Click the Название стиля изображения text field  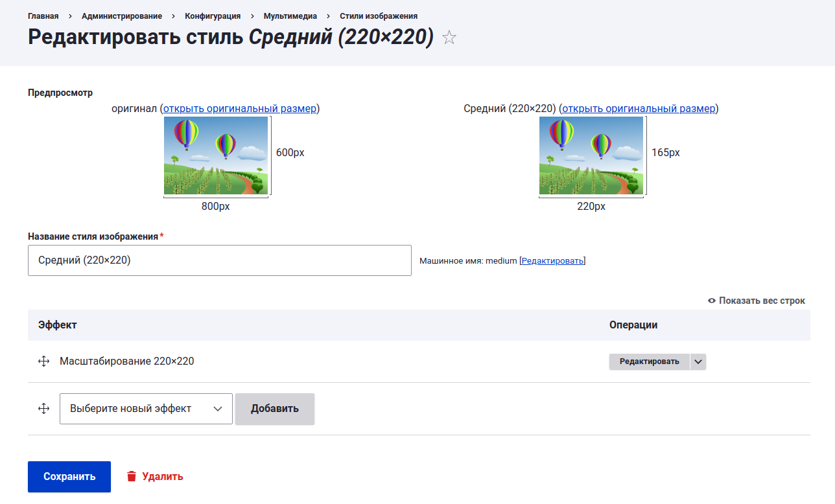[220, 260]
